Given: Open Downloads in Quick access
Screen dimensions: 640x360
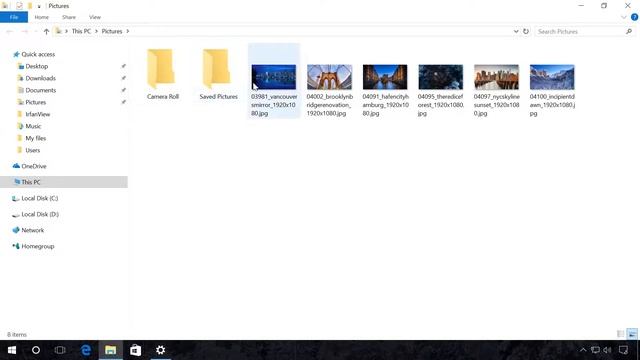Looking at the screenshot, I should click(40, 78).
